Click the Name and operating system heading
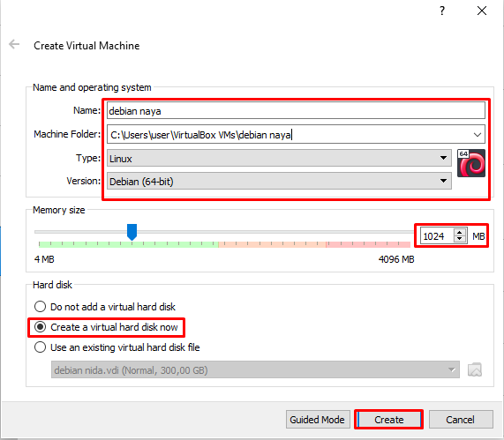Viewport: 504px width, 440px height. point(92,87)
